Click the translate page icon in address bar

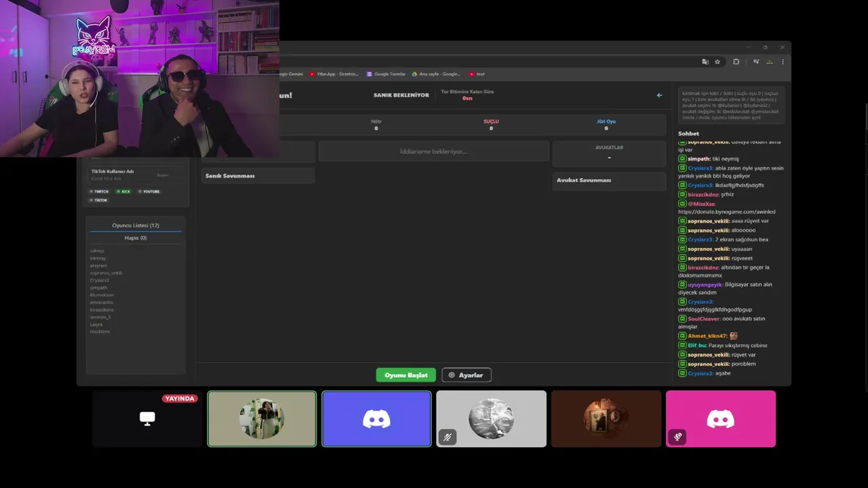coord(705,62)
